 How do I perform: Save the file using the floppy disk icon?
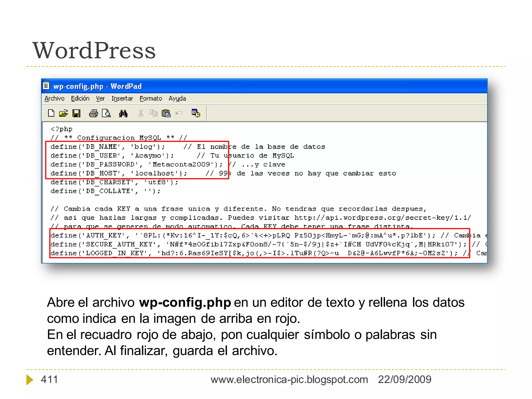pos(76,113)
